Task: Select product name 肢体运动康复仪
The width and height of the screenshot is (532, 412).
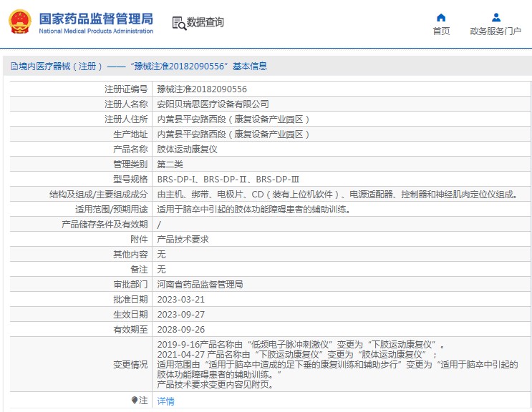Action: tap(187, 149)
